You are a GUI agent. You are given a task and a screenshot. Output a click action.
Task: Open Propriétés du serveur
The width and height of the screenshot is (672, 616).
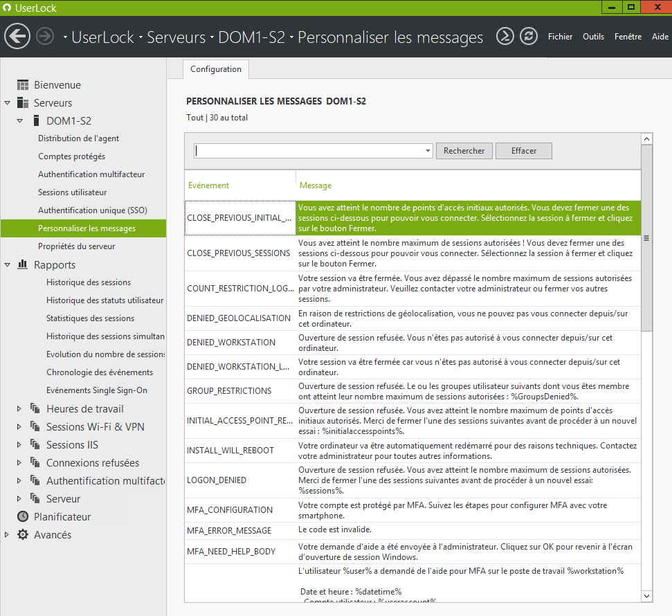click(x=76, y=246)
